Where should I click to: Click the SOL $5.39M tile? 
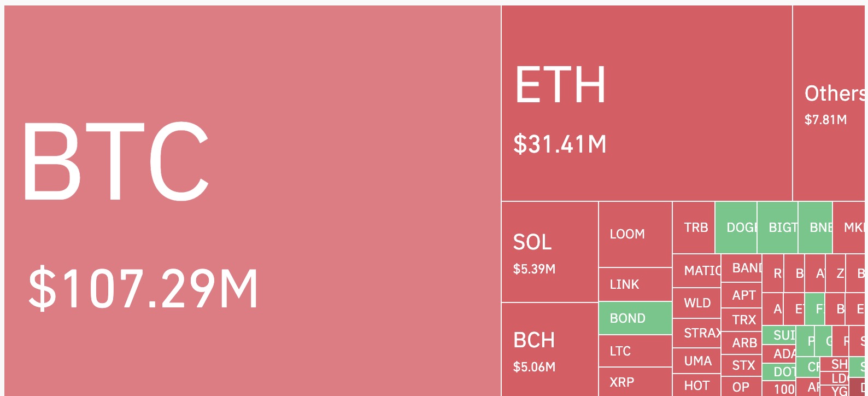click(x=550, y=252)
